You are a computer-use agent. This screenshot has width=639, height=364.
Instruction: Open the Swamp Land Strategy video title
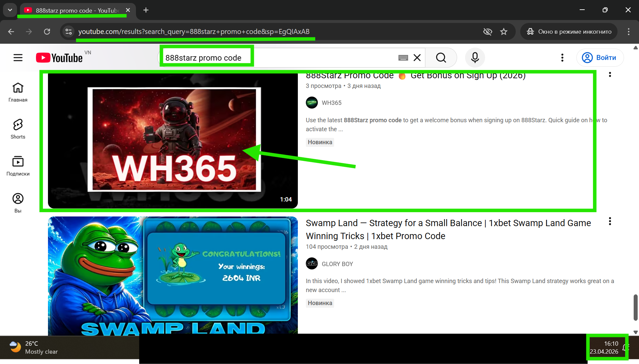click(x=448, y=229)
